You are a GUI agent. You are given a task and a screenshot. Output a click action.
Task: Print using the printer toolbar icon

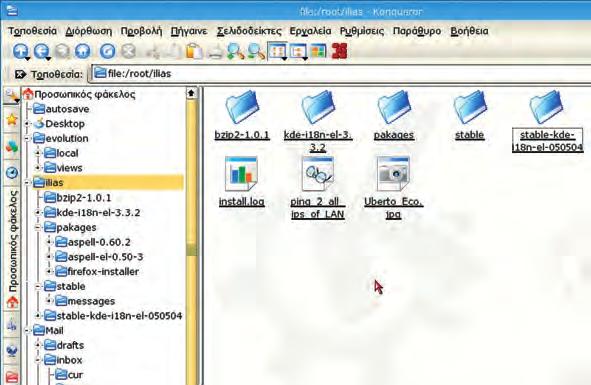pos(215,52)
